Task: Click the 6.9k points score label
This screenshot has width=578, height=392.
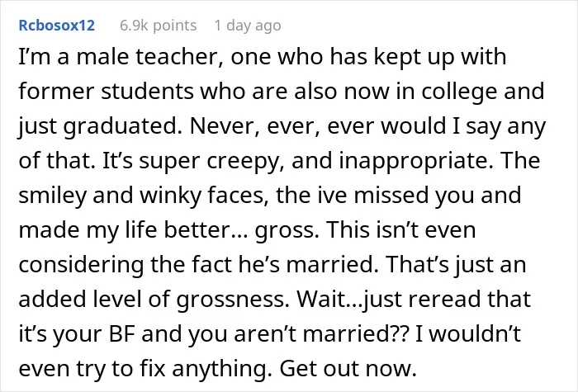Action: pyautogui.click(x=159, y=26)
